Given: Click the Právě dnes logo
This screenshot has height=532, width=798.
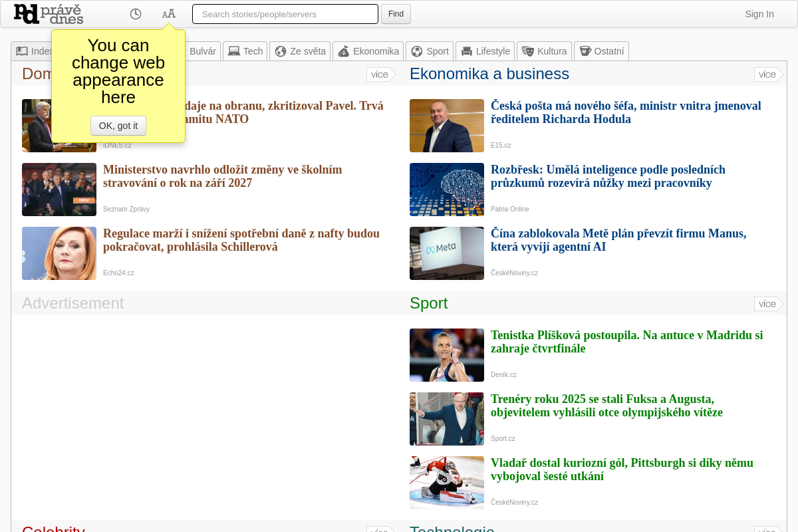Looking at the screenshot, I should (x=49, y=14).
